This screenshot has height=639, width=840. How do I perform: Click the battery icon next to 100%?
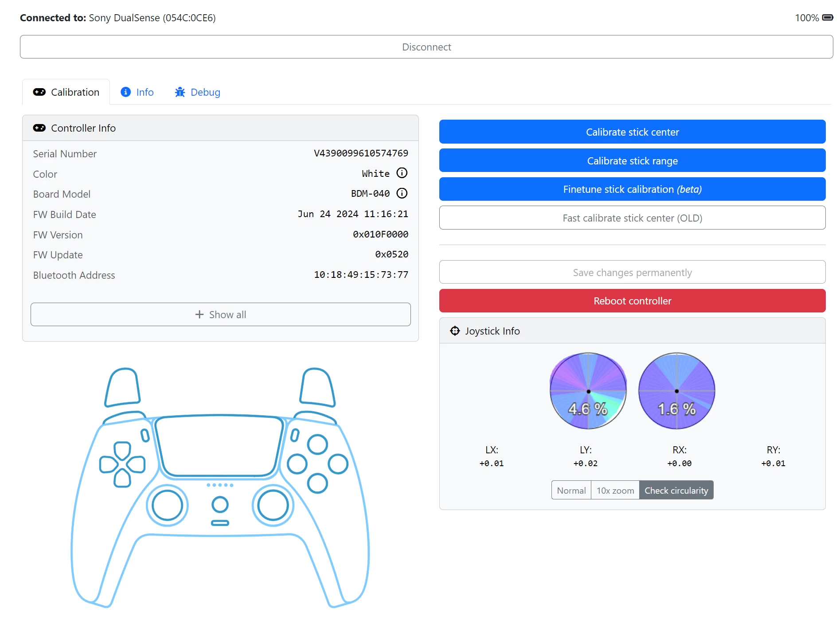[x=827, y=18]
